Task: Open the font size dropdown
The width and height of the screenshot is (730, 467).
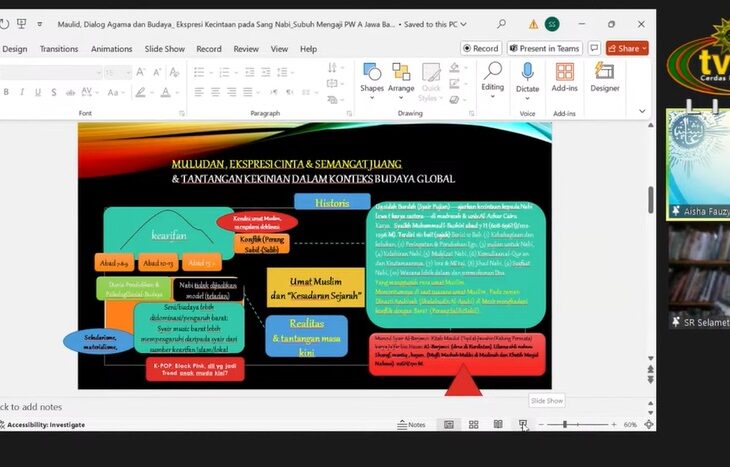Action: coord(128,73)
